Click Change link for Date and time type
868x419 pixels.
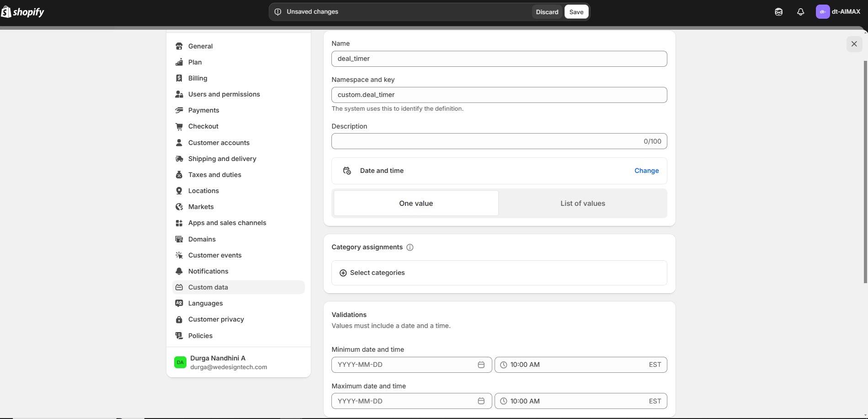pyautogui.click(x=646, y=171)
